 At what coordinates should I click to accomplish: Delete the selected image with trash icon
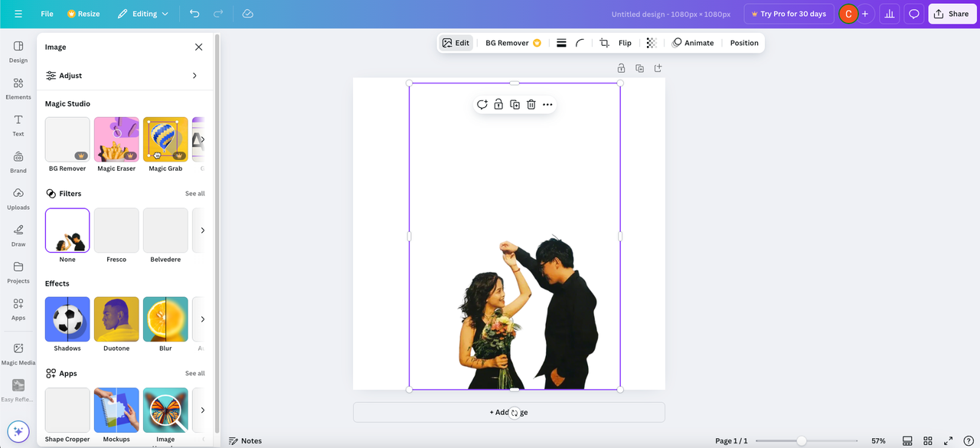[x=531, y=104]
